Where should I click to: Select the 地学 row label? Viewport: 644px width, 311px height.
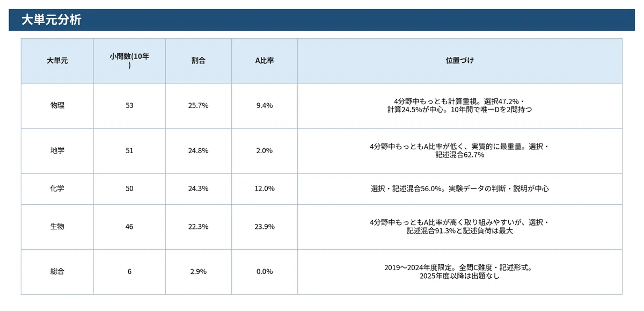pyautogui.click(x=57, y=151)
